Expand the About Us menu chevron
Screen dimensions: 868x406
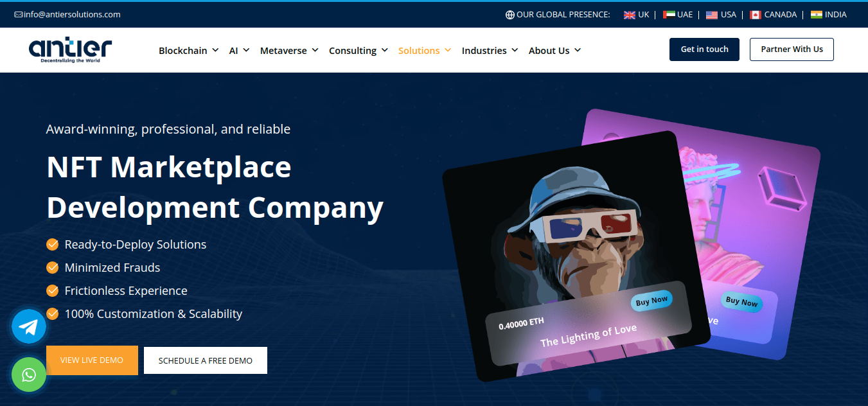coord(578,50)
